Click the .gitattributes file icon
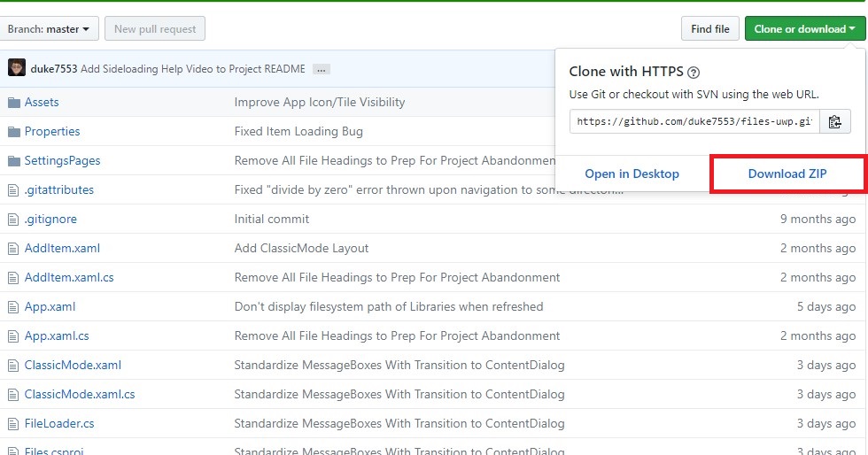 pyautogui.click(x=13, y=190)
